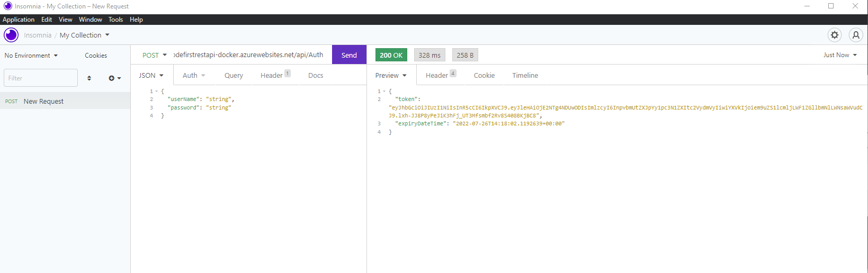Screen dimensions: 868x273
Task: Open the My Collection dropdown
Action: (85, 35)
